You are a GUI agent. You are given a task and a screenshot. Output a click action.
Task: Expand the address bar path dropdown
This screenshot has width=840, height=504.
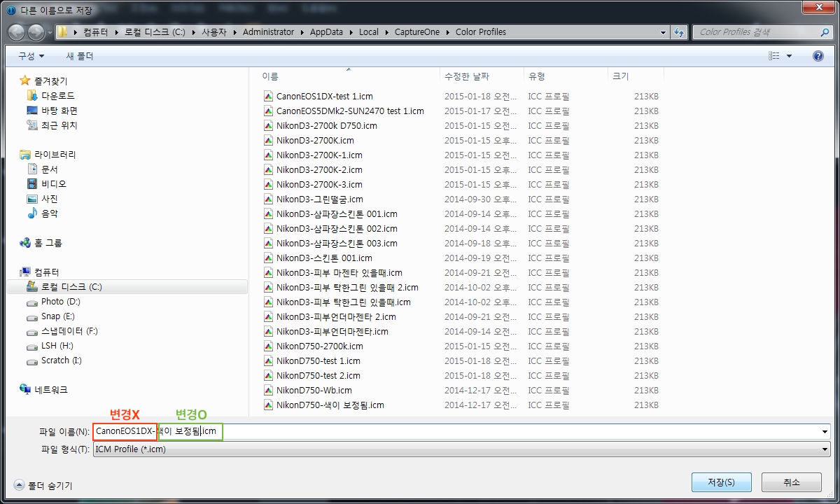[663, 32]
